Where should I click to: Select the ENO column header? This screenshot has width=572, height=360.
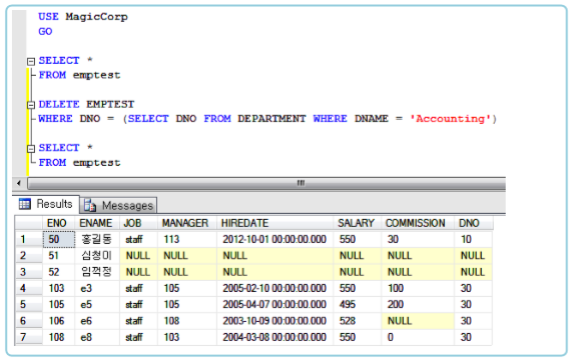click(x=58, y=223)
